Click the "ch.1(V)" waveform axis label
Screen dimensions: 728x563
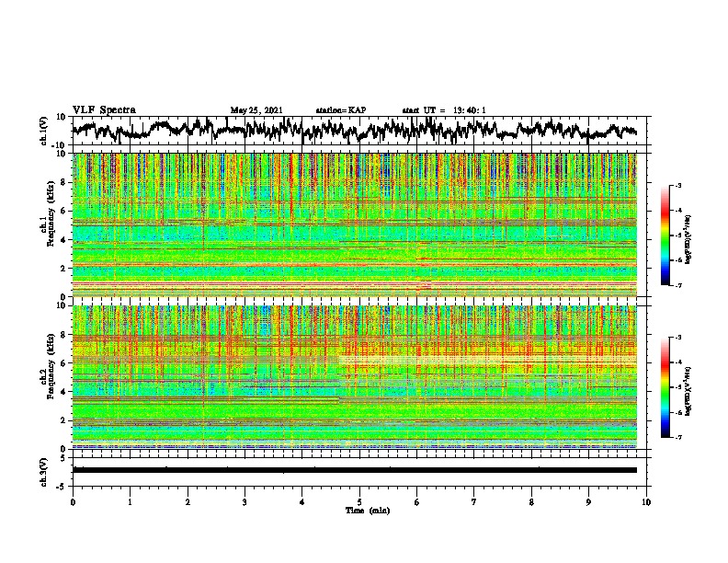click(43, 131)
